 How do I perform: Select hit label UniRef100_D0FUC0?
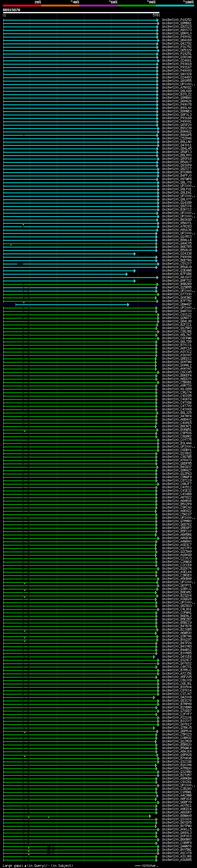pos(177,836)
